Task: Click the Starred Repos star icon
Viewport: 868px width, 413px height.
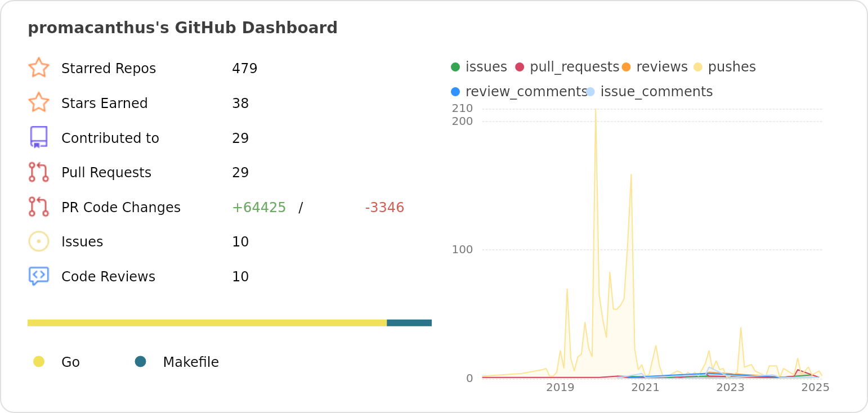Action: tap(39, 68)
